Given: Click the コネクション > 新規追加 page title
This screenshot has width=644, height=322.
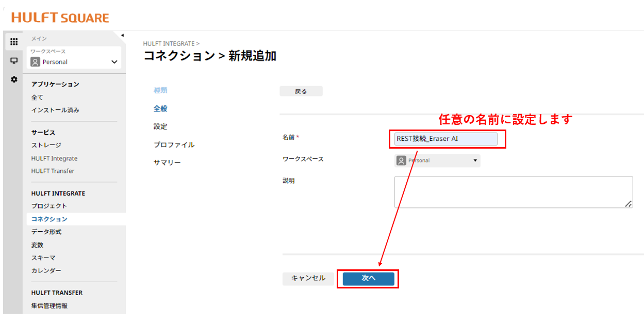Looking at the screenshot, I should pos(210,56).
